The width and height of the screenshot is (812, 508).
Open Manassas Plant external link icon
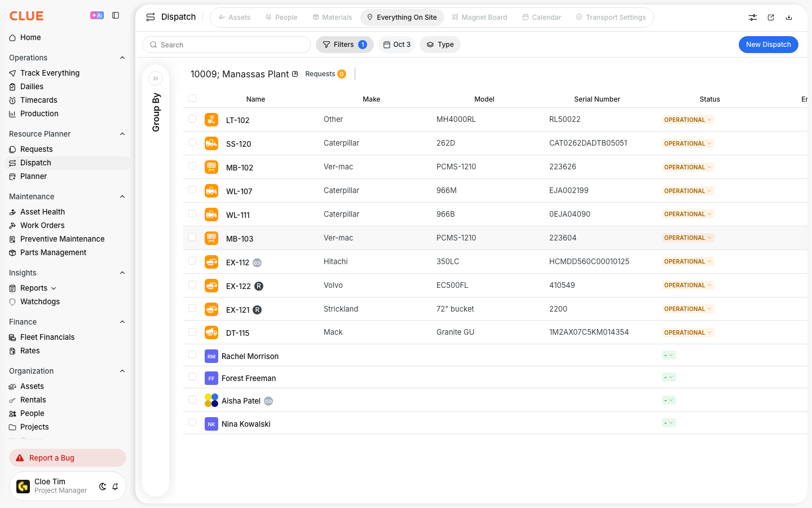click(x=295, y=74)
